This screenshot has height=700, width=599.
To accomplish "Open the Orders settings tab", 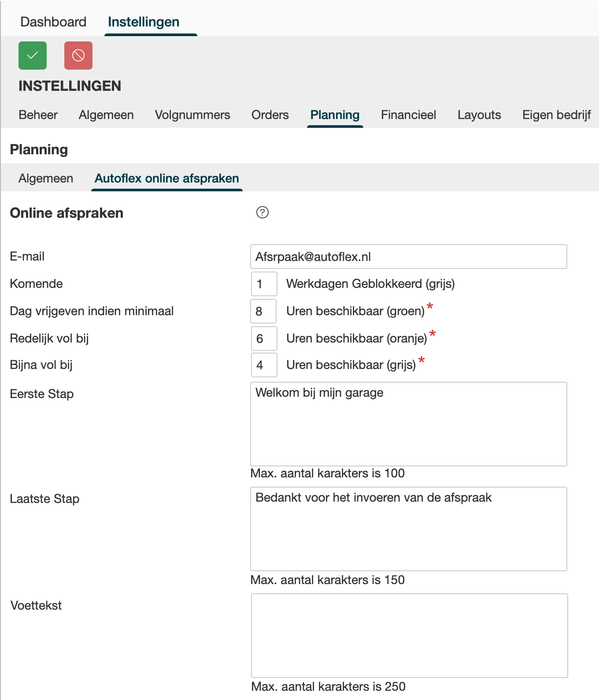I will (x=270, y=115).
